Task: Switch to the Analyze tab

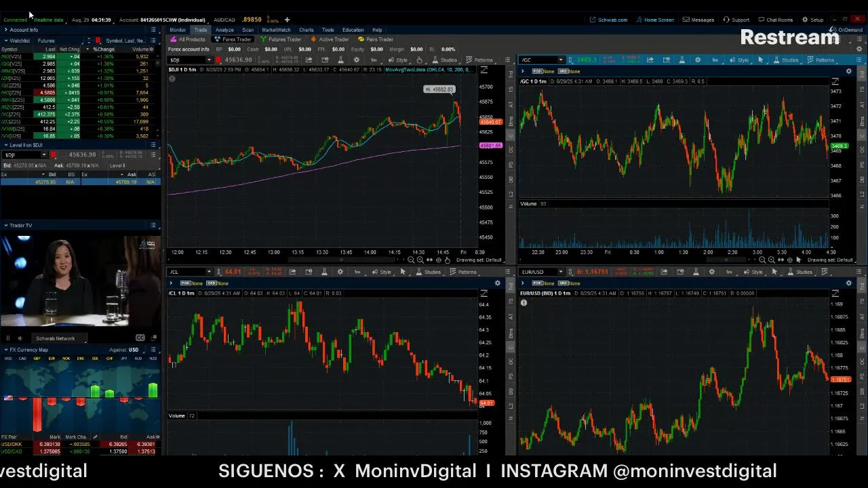Action: [224, 30]
